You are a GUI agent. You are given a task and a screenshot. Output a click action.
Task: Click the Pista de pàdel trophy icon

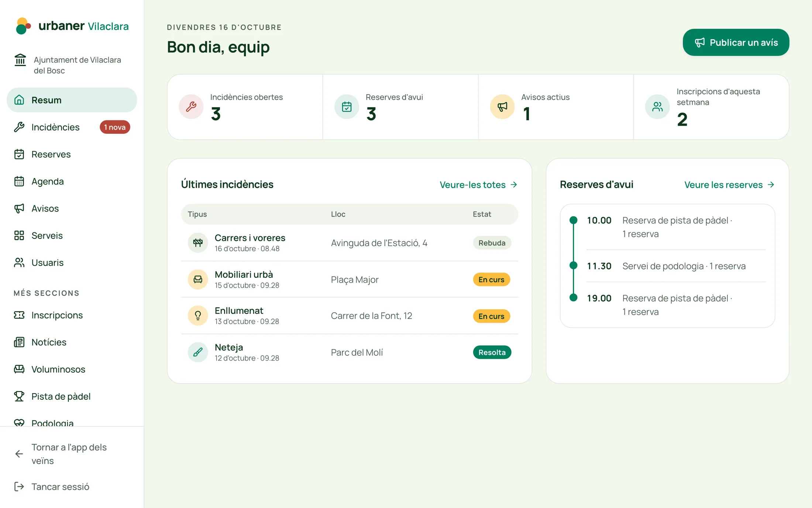click(19, 396)
